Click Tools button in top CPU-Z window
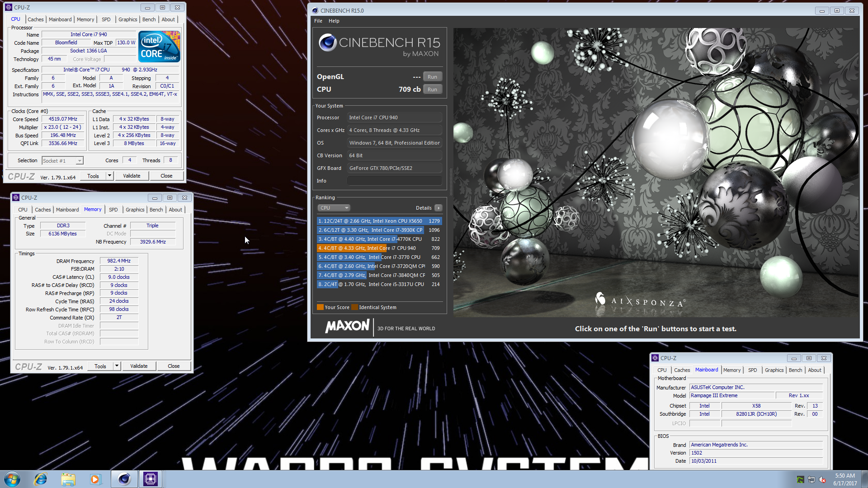Screen dimensions: 868x488 click(93, 176)
